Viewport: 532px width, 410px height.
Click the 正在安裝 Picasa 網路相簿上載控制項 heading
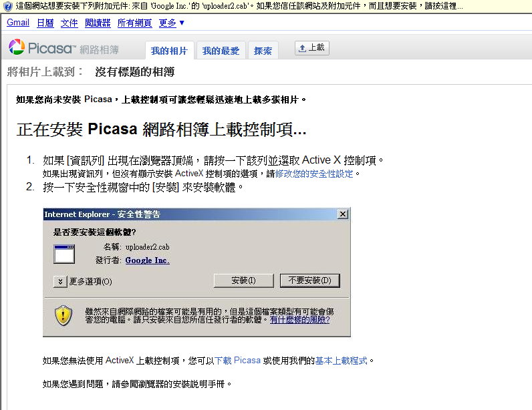162,129
